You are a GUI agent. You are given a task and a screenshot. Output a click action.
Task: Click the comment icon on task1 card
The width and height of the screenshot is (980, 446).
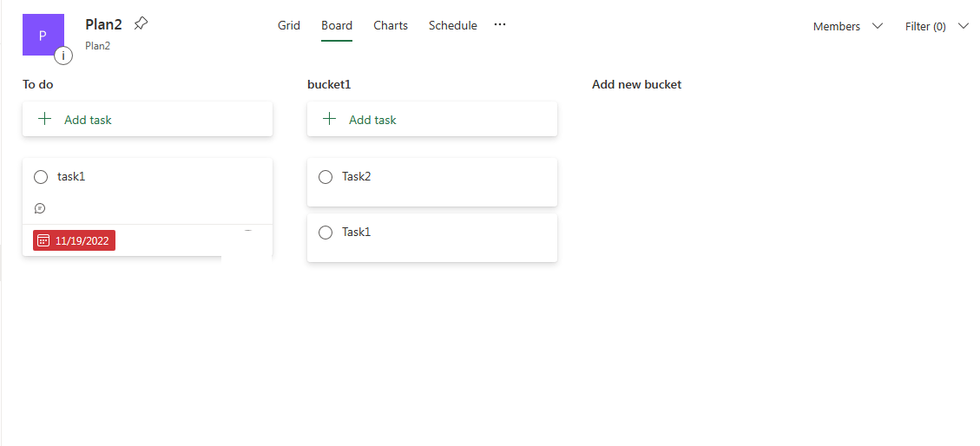(x=40, y=208)
